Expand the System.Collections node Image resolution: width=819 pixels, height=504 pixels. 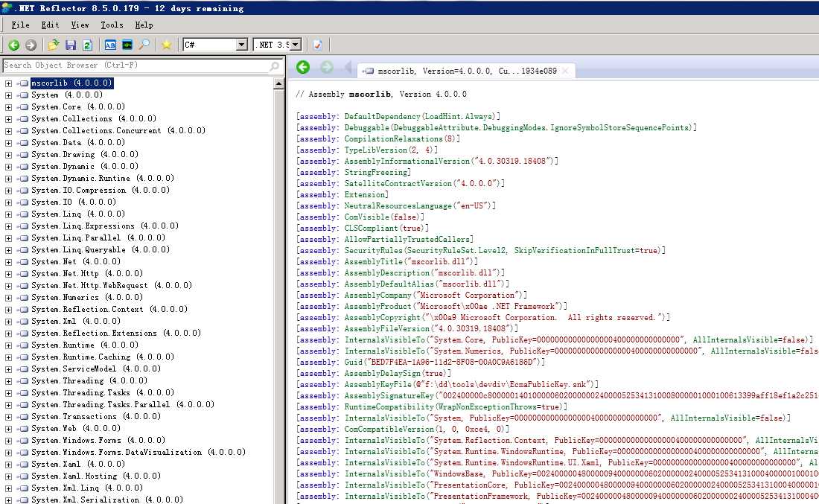pyautogui.click(x=8, y=119)
